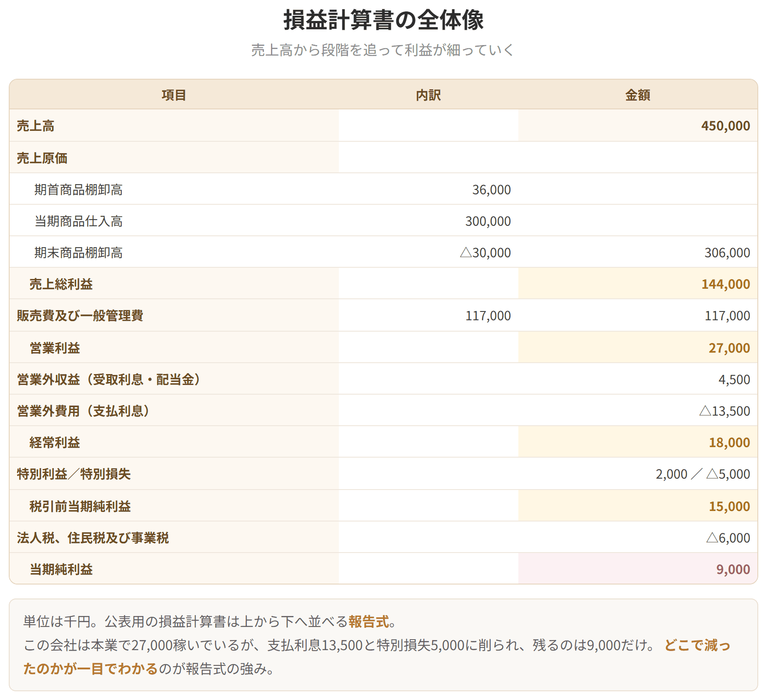The width and height of the screenshot is (767, 700).
Task: Click the 経常利益 amount 18,000
Action: point(729,442)
